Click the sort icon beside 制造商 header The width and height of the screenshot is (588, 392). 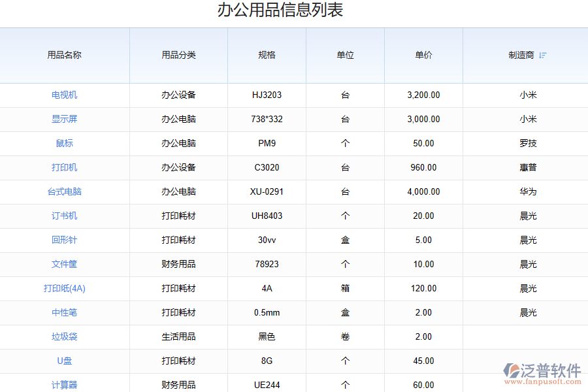click(x=543, y=56)
